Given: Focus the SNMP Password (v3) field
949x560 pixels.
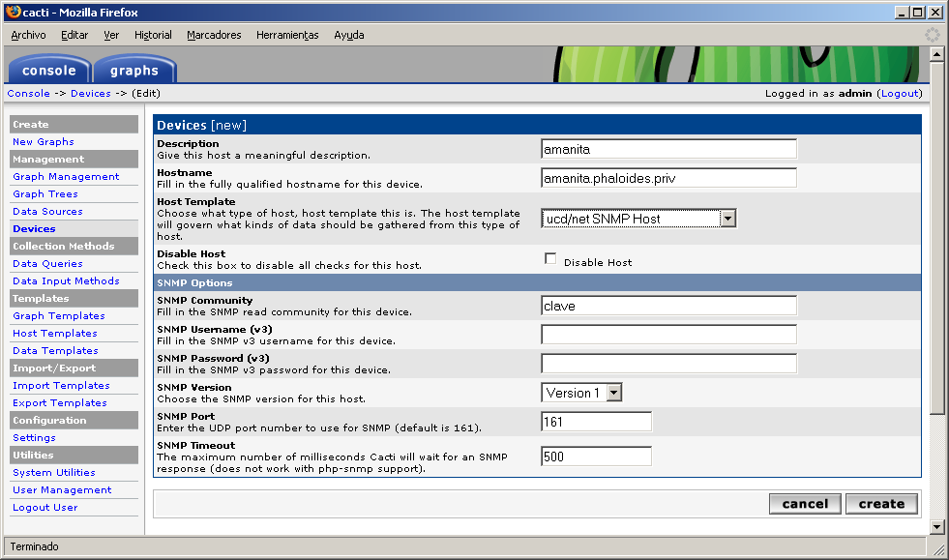Looking at the screenshot, I should pyautogui.click(x=668, y=364).
